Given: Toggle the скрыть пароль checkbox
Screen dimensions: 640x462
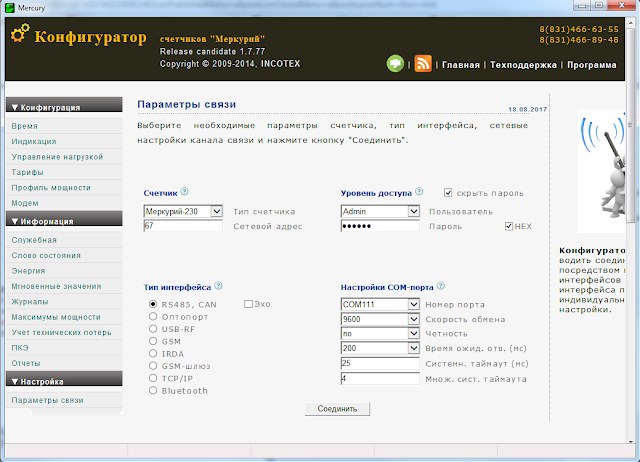Looking at the screenshot, I should pyautogui.click(x=448, y=192).
